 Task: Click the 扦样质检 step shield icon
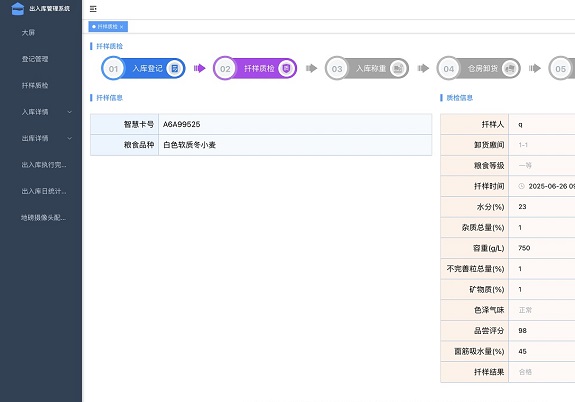[x=286, y=68]
